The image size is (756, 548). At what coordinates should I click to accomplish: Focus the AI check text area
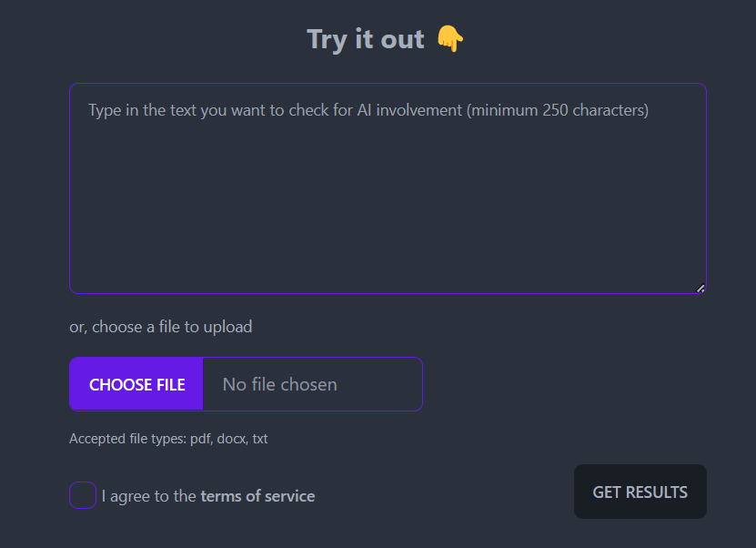coord(388,200)
